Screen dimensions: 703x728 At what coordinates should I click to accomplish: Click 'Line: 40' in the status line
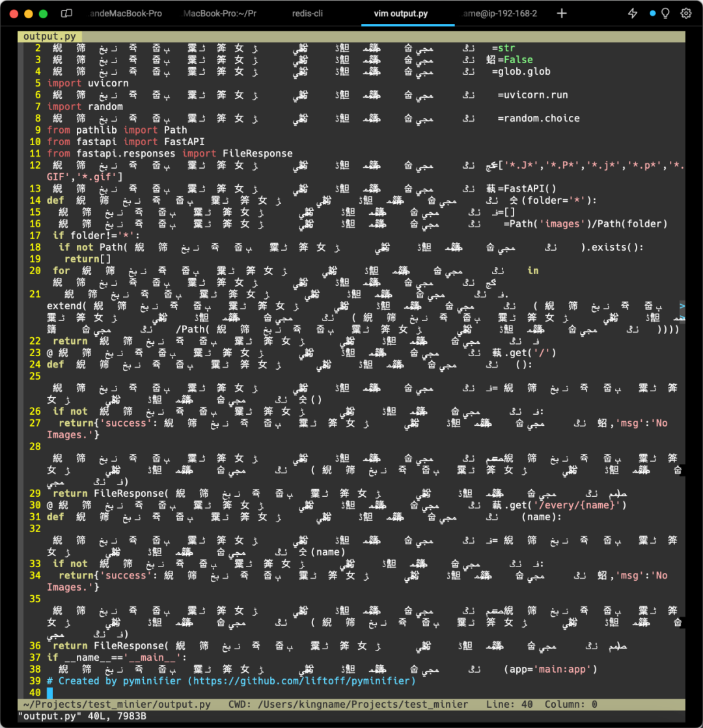(x=509, y=705)
